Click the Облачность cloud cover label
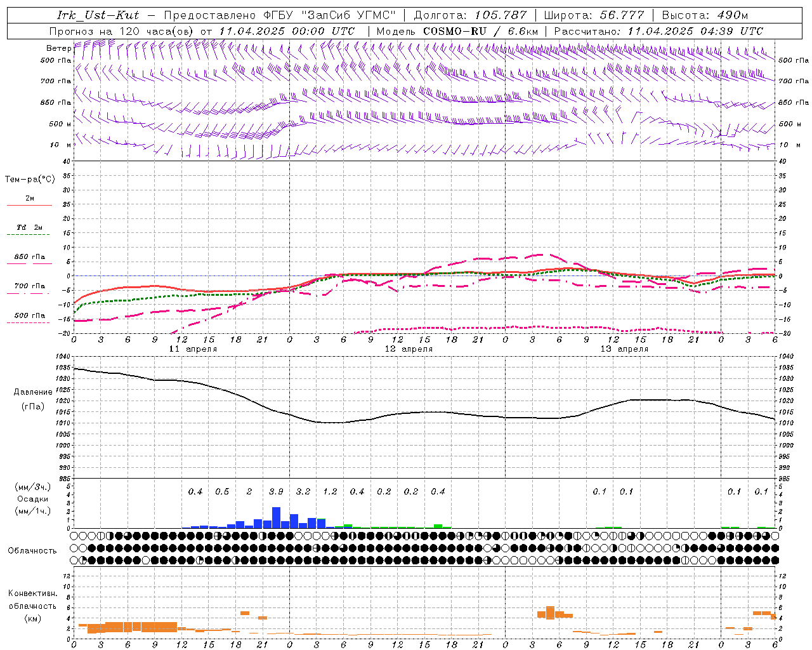812x650 pixels. 32,550
